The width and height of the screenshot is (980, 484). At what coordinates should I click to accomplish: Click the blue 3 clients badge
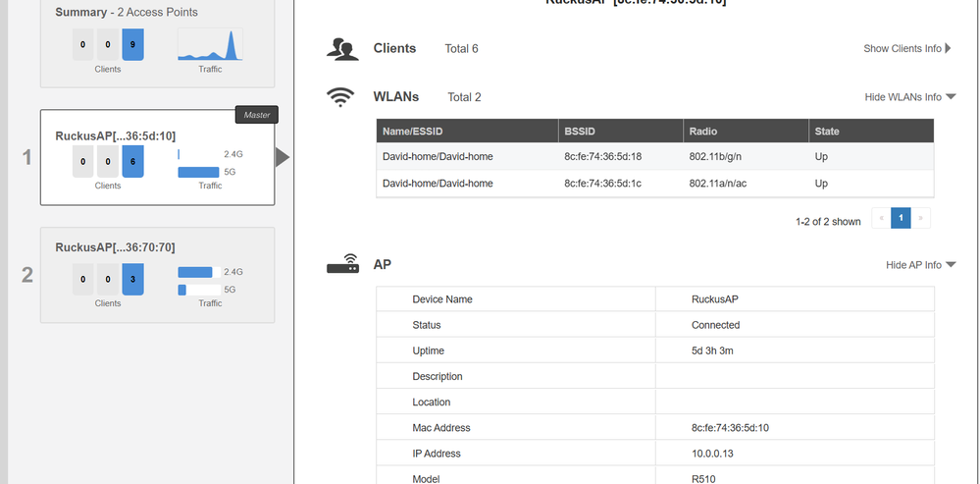click(133, 277)
